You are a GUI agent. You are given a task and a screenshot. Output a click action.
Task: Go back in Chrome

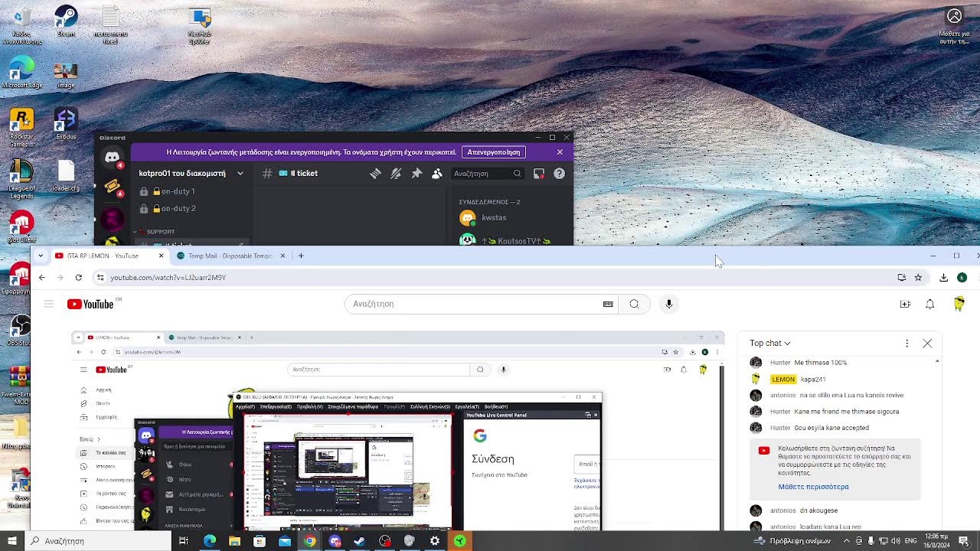coord(42,277)
